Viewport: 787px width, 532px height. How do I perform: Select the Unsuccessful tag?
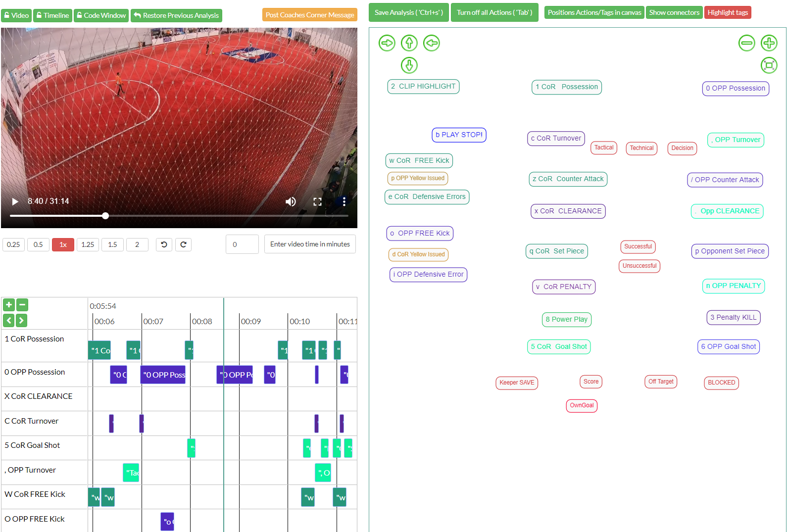(639, 266)
